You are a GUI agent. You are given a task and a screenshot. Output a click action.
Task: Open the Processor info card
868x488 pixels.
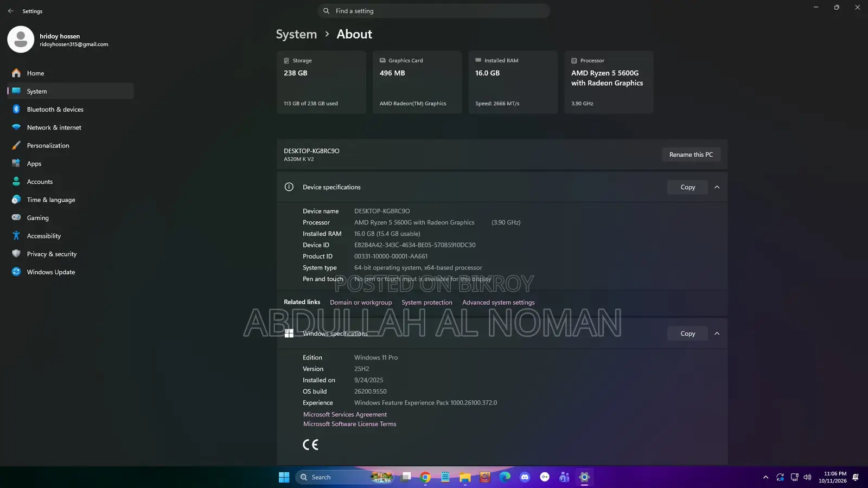[x=609, y=82]
